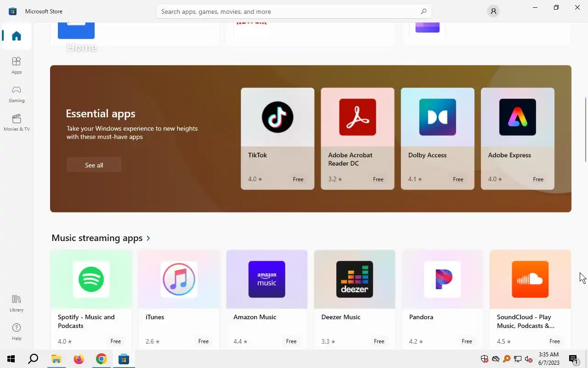Click the iTunes title text
Image resolution: width=588 pixels, height=368 pixels.
click(155, 317)
